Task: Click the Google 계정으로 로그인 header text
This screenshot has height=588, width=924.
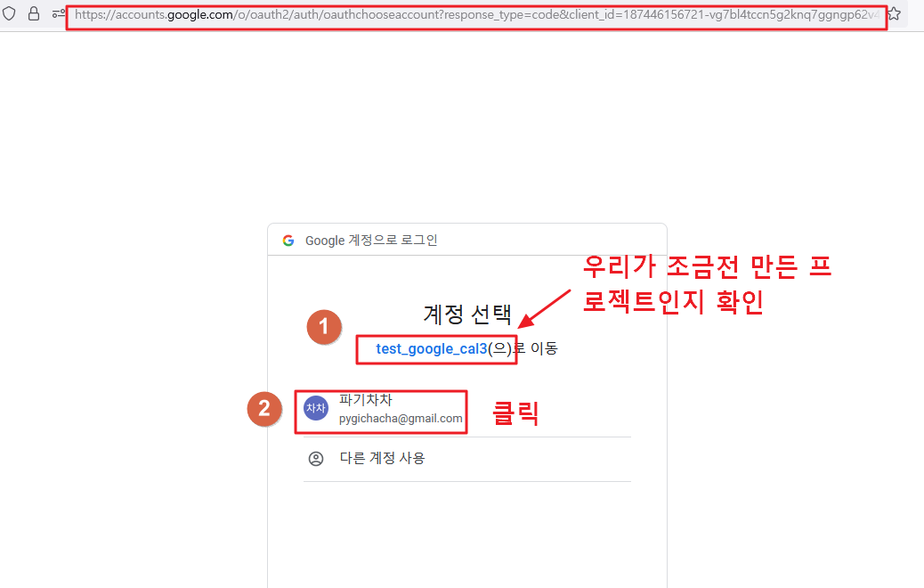Action: [371, 241]
